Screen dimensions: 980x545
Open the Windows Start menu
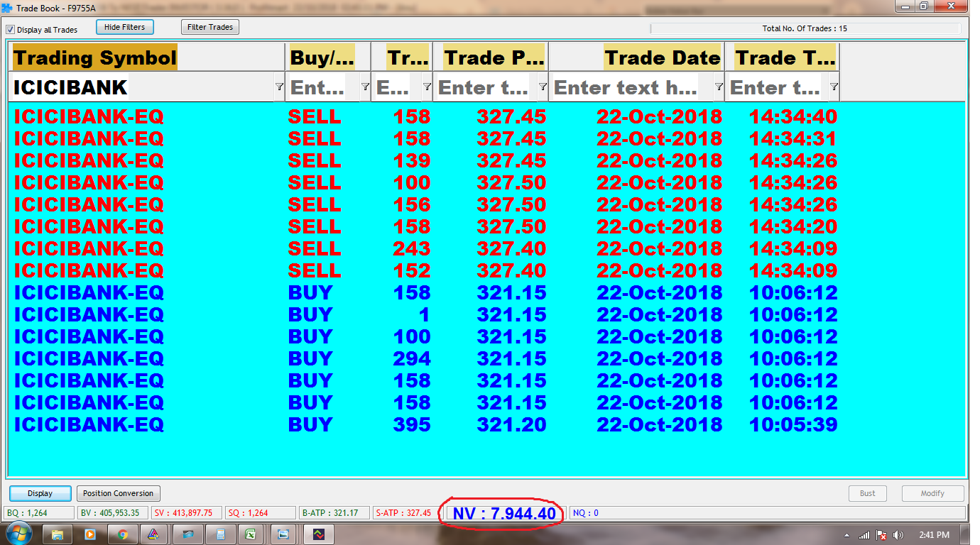click(18, 534)
